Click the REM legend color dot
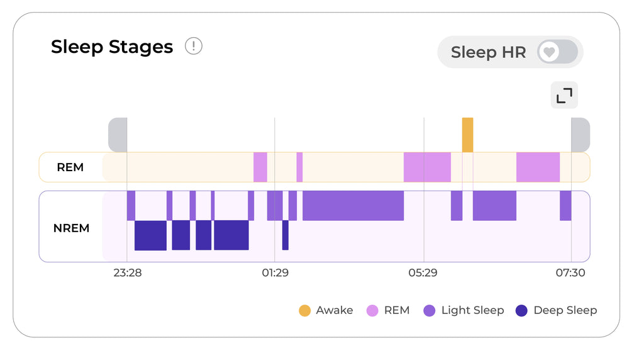The height and width of the screenshot is (353, 644). click(x=372, y=310)
